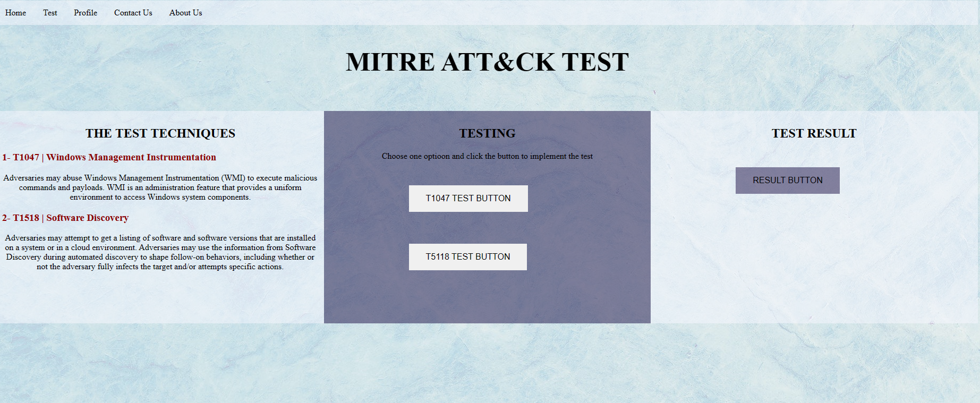
Task: Click the TESTING panel heading
Action: pos(487,133)
